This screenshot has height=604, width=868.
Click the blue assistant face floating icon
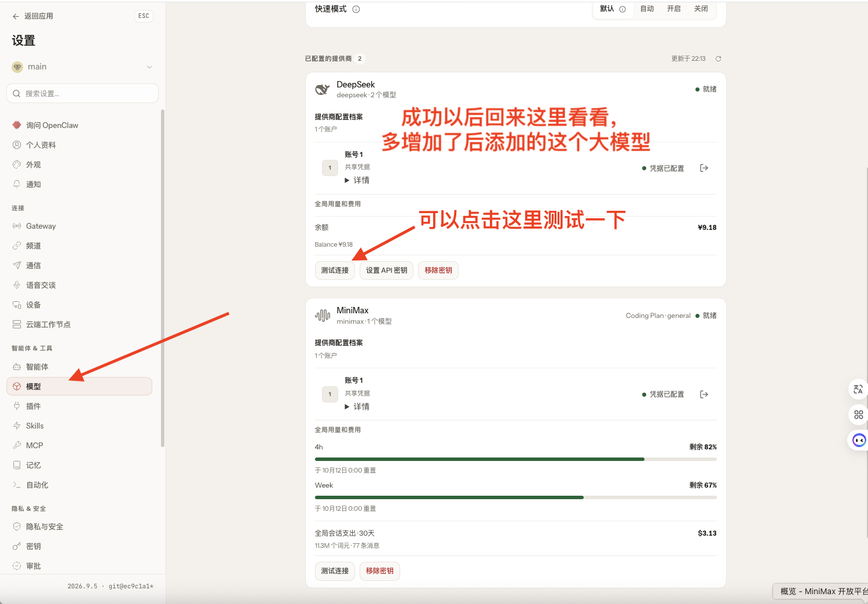click(x=859, y=440)
